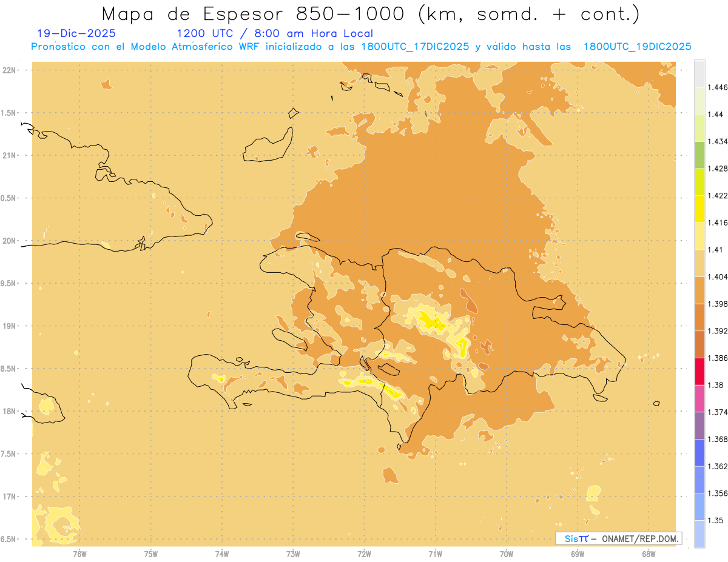Click the '76W' longitude label
The image size is (728, 562).
[79, 554]
